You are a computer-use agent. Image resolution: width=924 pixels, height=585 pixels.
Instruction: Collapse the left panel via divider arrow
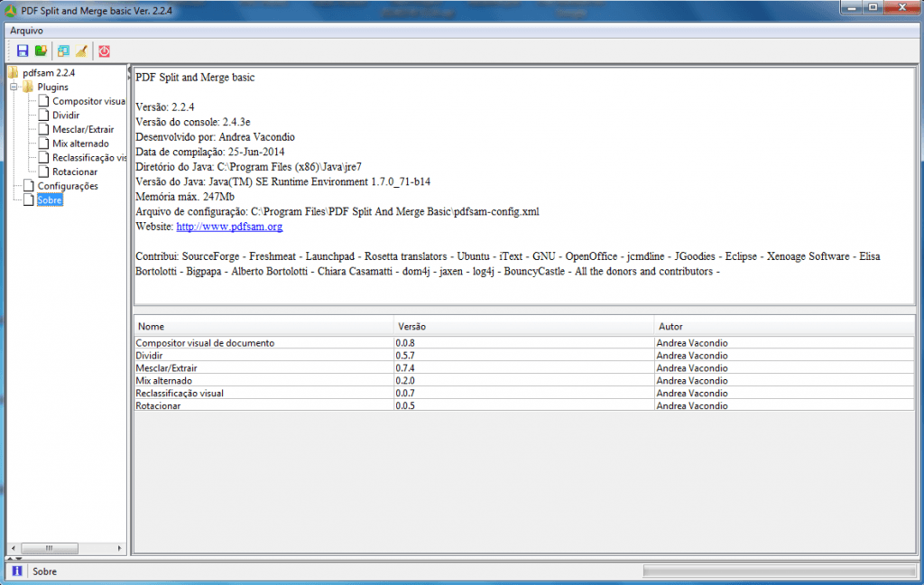tap(128, 70)
